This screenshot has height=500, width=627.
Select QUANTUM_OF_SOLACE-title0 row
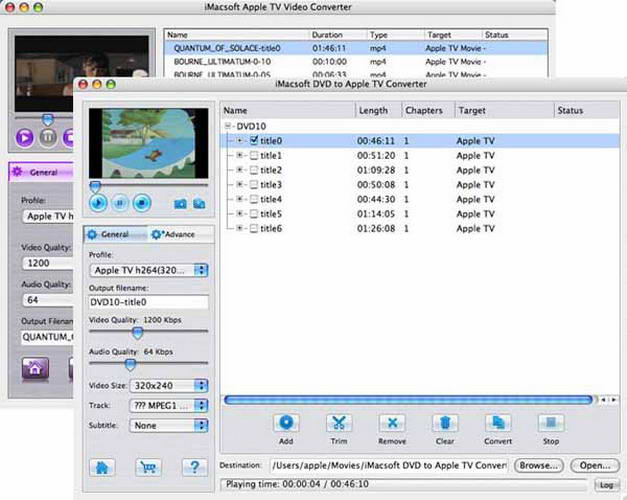pyautogui.click(x=356, y=48)
